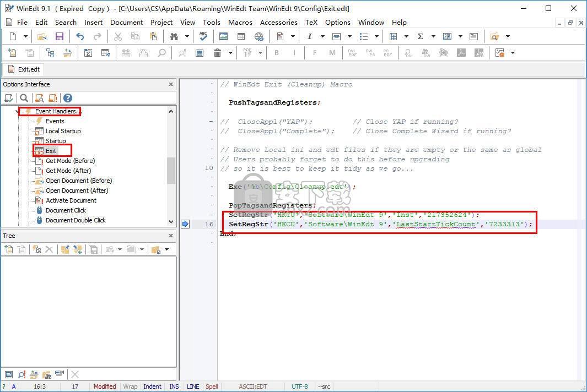This screenshot has width=587, height=392.
Task: Click the checklist with gear icon
Action: (x=500, y=53)
